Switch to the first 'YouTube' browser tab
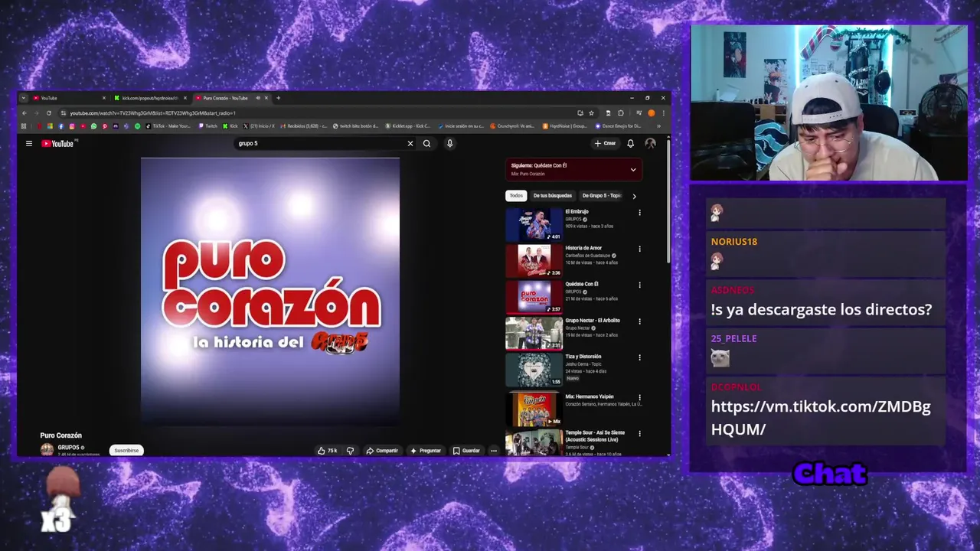980x551 pixels. tap(67, 98)
